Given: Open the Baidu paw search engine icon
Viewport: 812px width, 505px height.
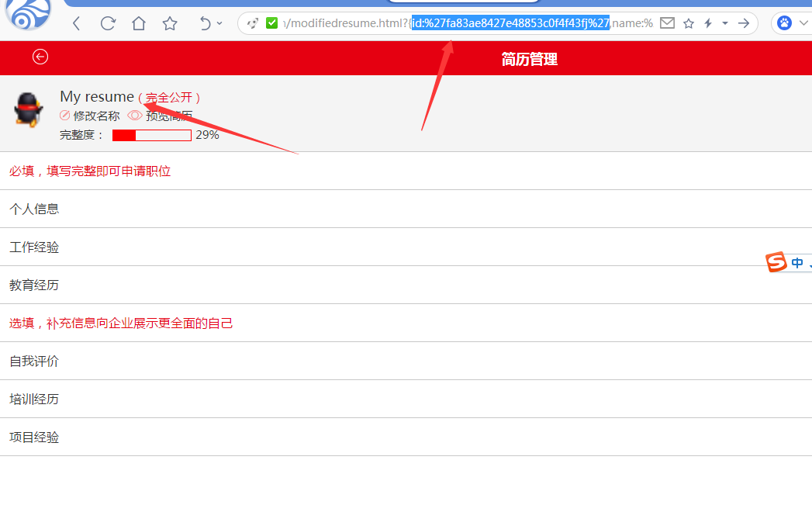Looking at the screenshot, I should [785, 23].
